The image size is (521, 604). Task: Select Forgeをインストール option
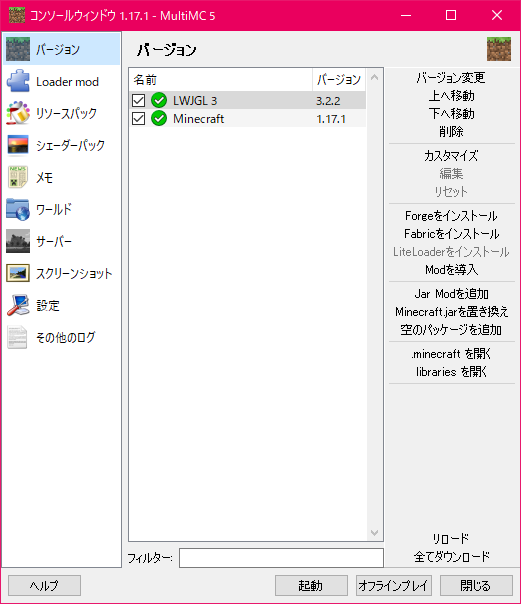tap(451, 216)
